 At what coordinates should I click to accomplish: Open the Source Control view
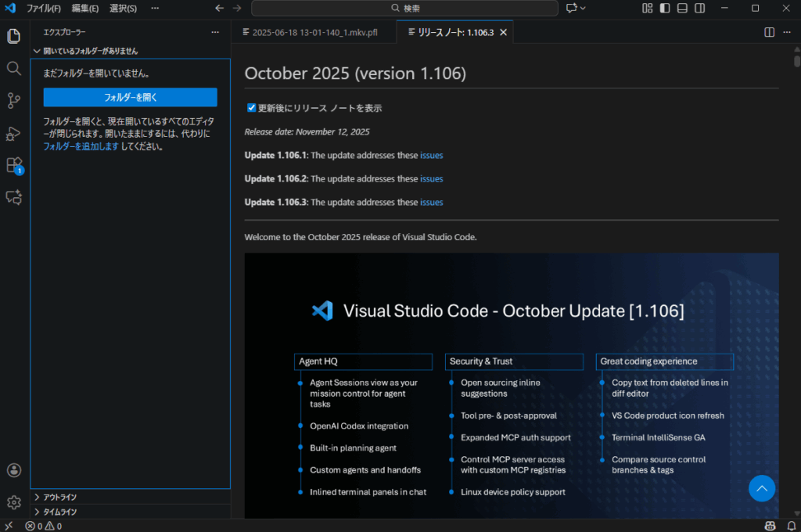tap(13, 100)
